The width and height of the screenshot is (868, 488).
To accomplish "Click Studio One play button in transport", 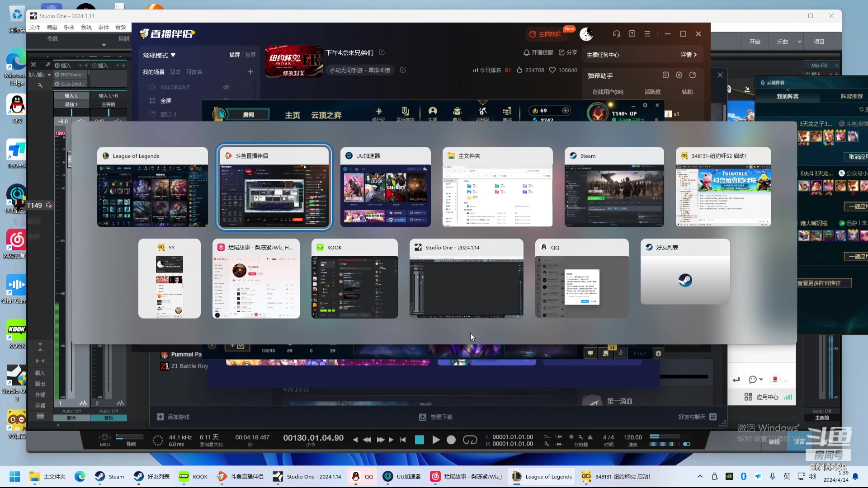I will pos(436,440).
